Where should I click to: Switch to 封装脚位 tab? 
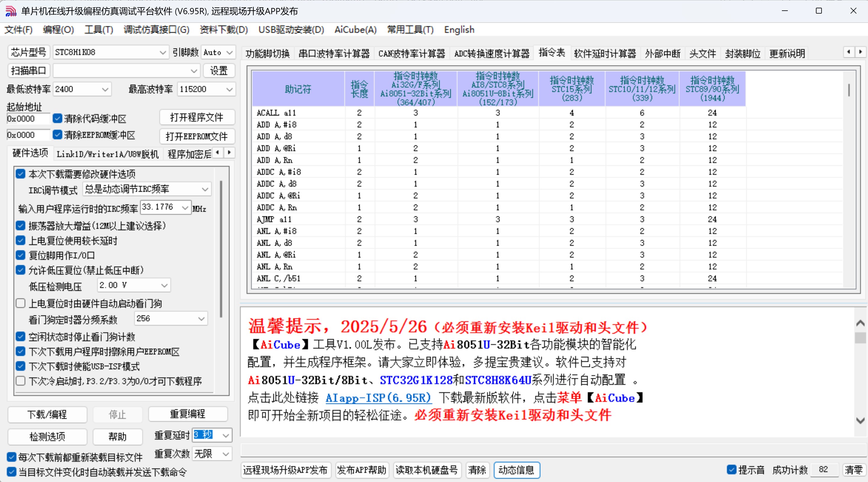(x=743, y=54)
